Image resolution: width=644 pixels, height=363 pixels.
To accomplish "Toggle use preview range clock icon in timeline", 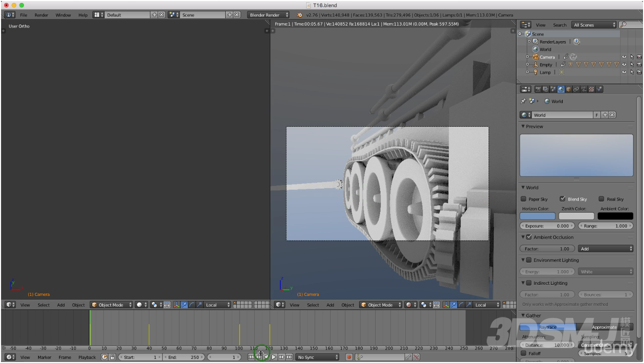I will 105,357.
